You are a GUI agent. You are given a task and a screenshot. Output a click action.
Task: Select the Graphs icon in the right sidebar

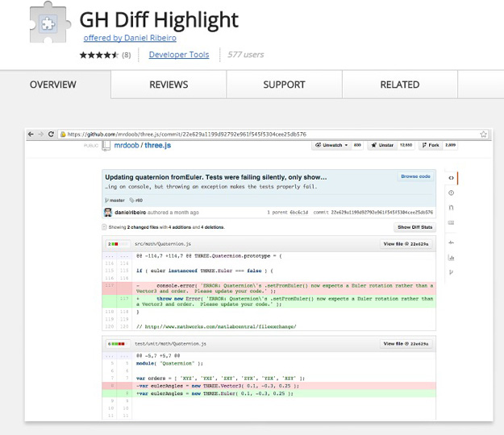(x=452, y=258)
